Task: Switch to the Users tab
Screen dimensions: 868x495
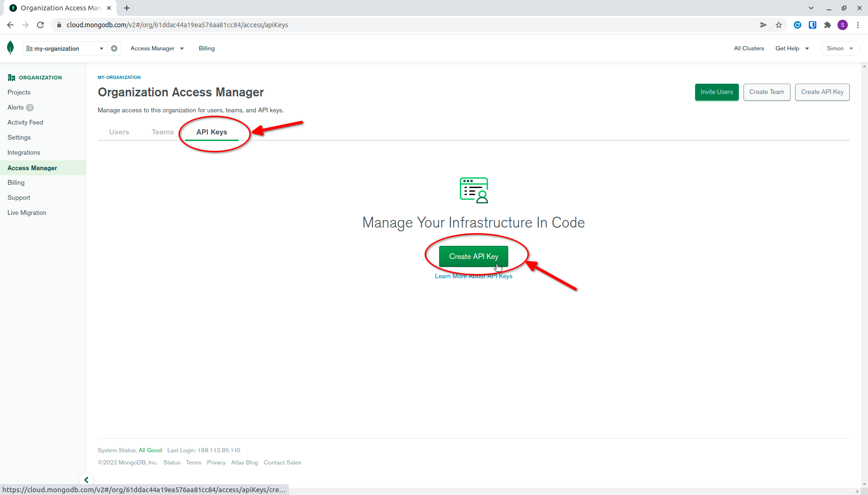Action: (x=119, y=132)
